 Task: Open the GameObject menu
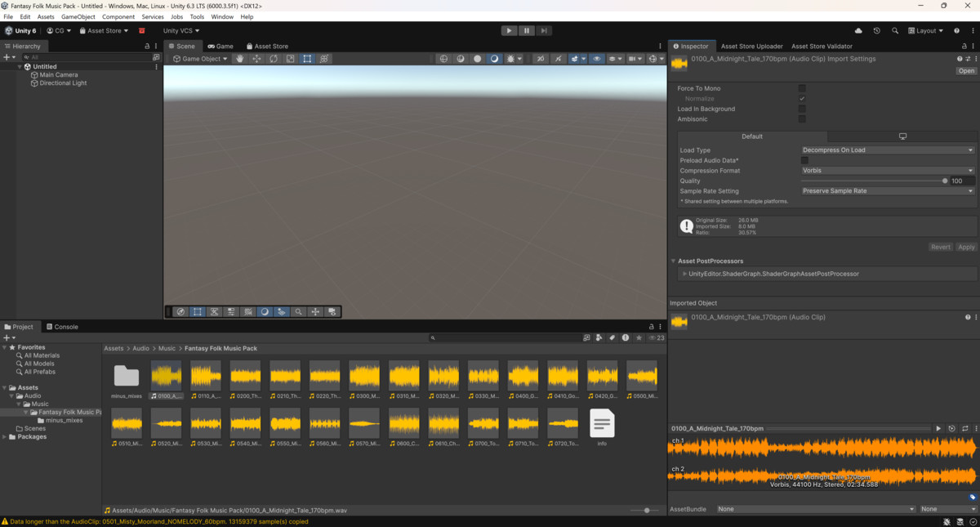coord(78,16)
